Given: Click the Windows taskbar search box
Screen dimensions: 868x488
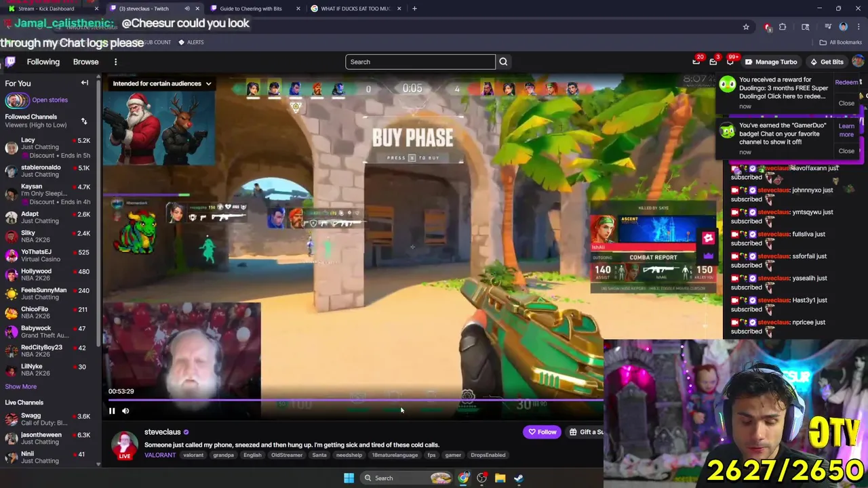Looking at the screenshot, I should coord(406,478).
